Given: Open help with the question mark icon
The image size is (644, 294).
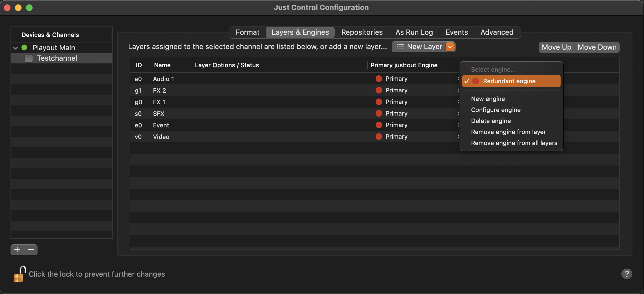Looking at the screenshot, I should [x=627, y=274].
